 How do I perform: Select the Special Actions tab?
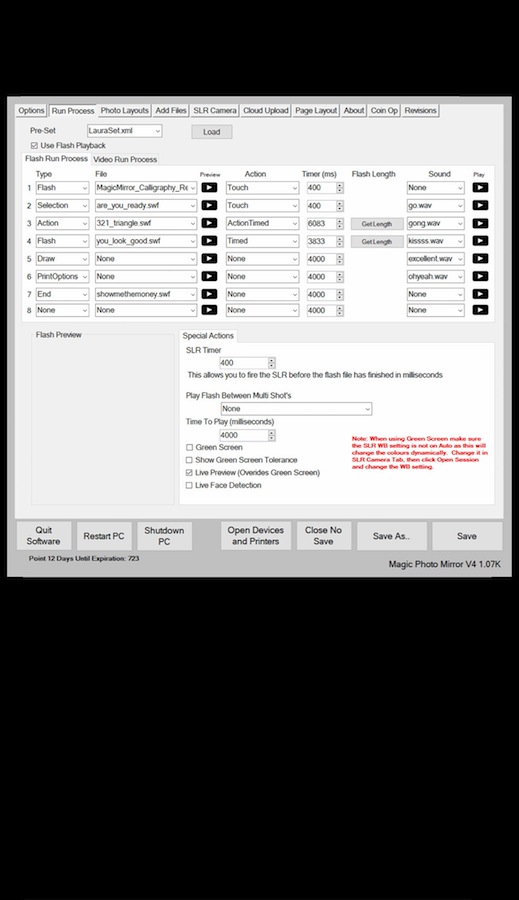pyautogui.click(x=208, y=336)
